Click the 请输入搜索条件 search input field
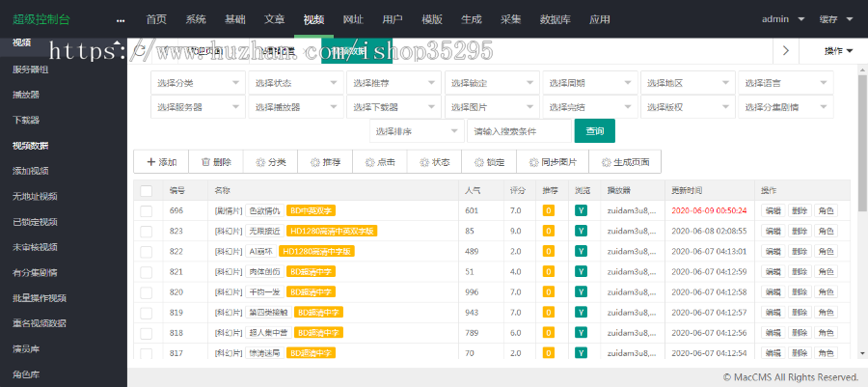 tap(519, 131)
